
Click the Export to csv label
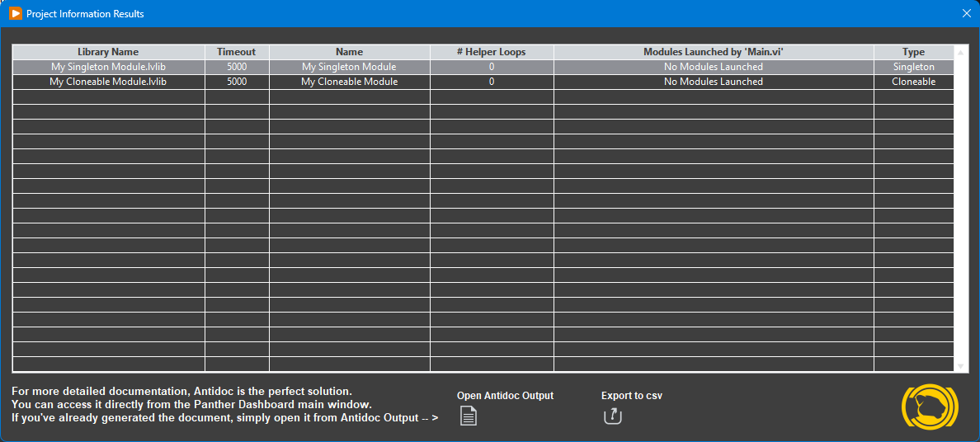(x=632, y=396)
